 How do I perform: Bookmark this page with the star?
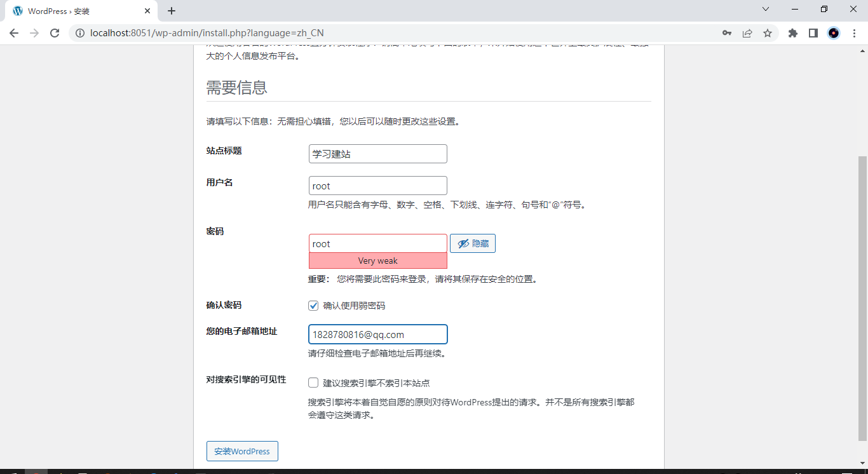768,33
